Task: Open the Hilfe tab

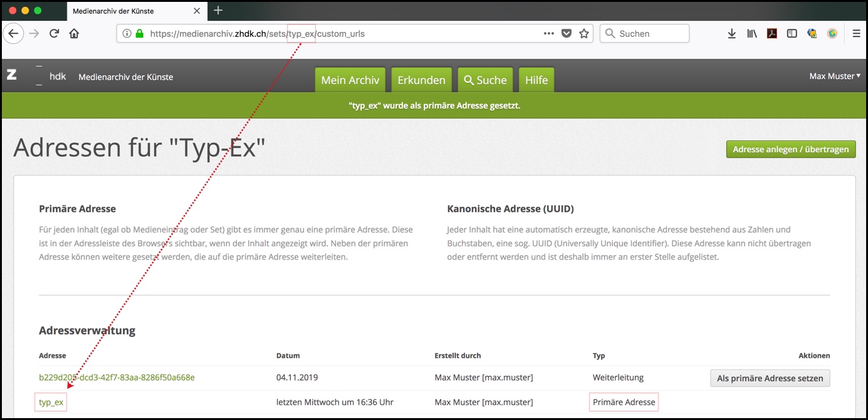Action: (x=536, y=80)
